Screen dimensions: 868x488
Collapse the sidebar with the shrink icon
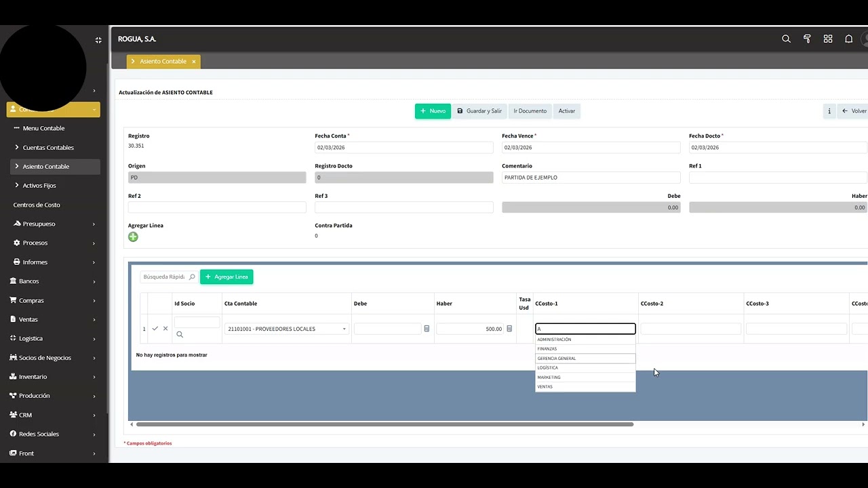tap(98, 40)
